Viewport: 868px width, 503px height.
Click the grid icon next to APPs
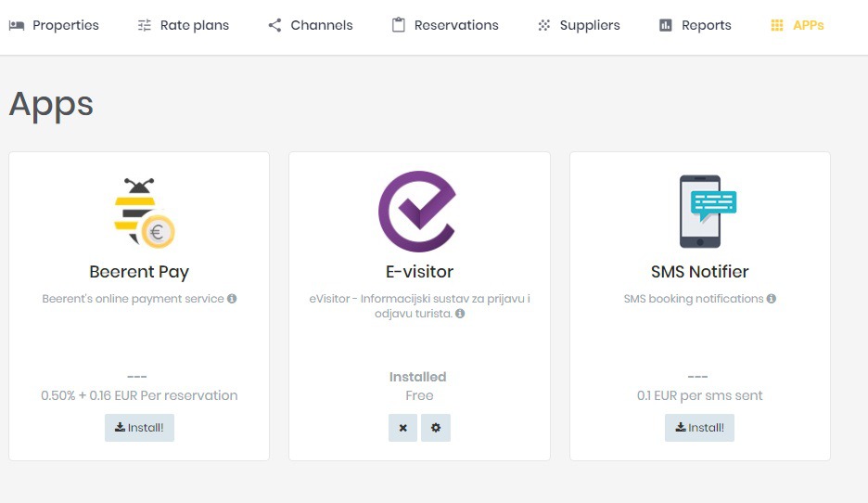pos(777,25)
